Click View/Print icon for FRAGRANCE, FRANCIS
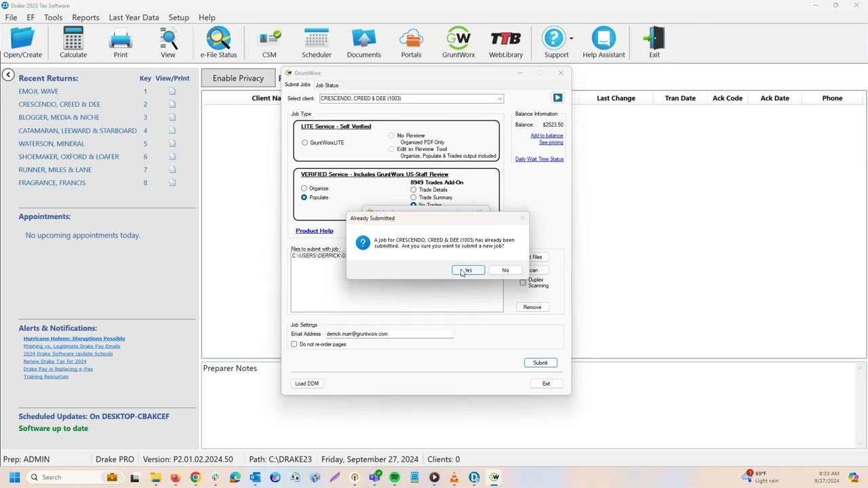The width and height of the screenshot is (868, 488). (x=172, y=183)
